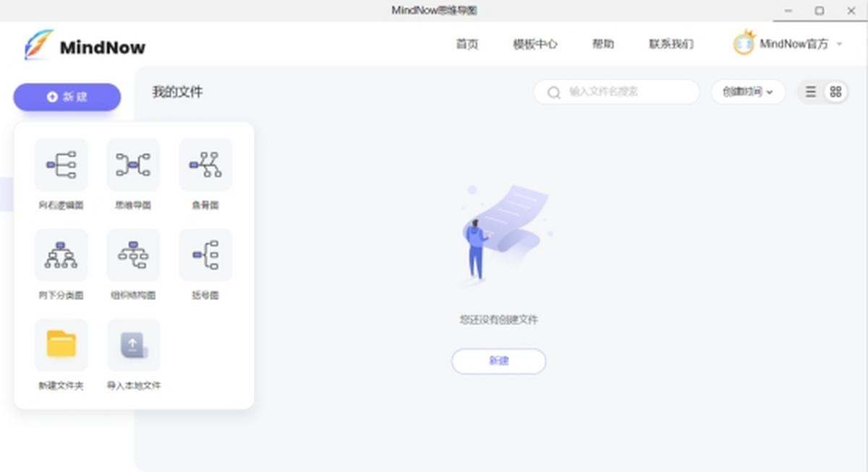
Task: Select the 导入本地文件 import icon
Action: click(133, 345)
